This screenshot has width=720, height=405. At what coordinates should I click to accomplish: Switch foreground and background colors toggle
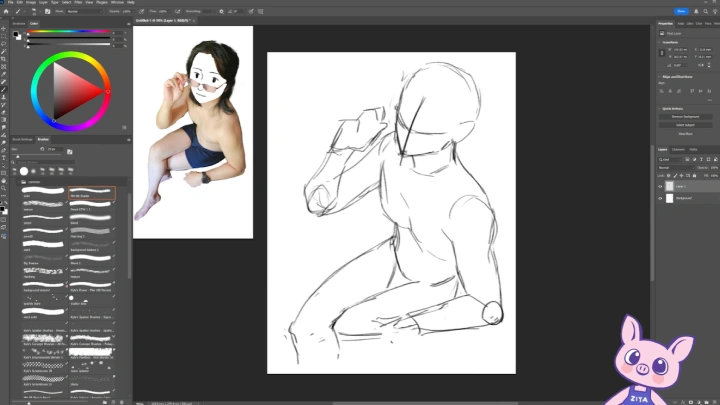click(6, 202)
